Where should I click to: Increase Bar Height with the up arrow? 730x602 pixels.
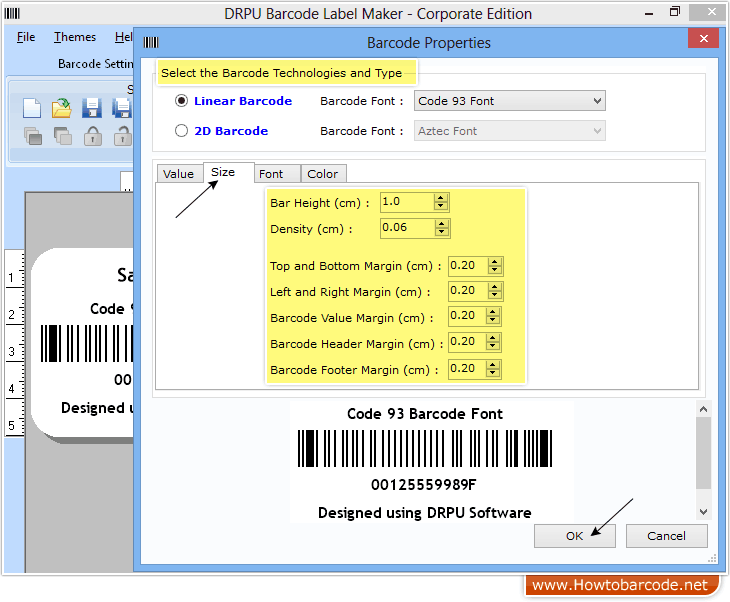pyautogui.click(x=440, y=198)
